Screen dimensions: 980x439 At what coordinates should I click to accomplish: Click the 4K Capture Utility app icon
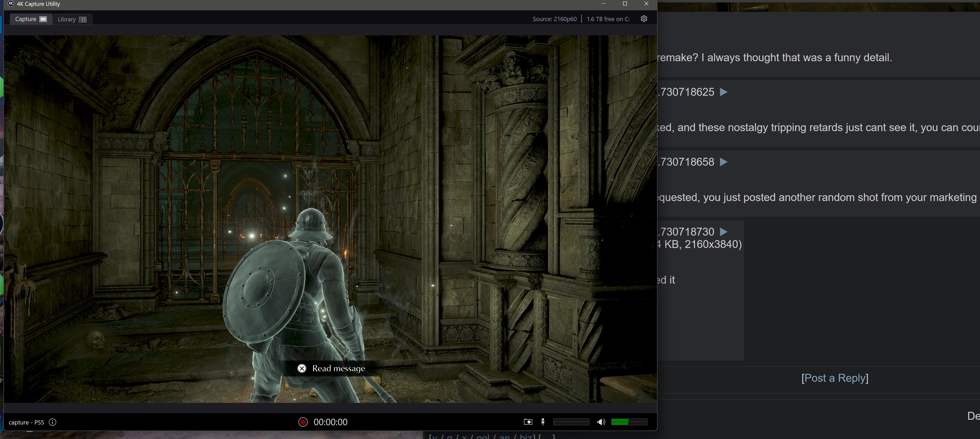click(x=11, y=3)
